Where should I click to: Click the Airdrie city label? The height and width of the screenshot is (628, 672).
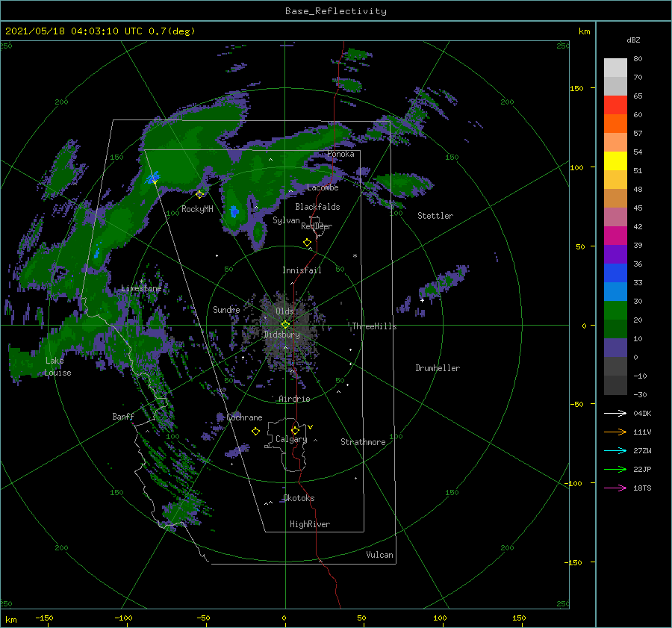click(294, 399)
